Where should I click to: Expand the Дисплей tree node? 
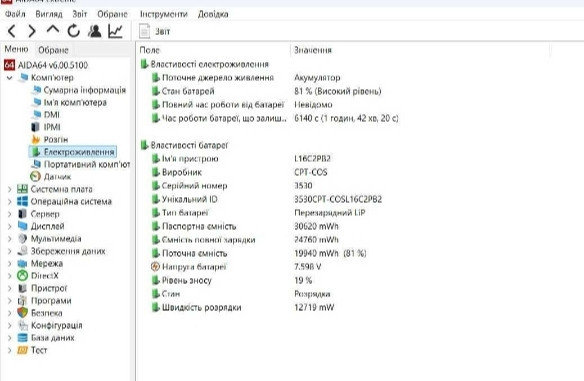10,226
